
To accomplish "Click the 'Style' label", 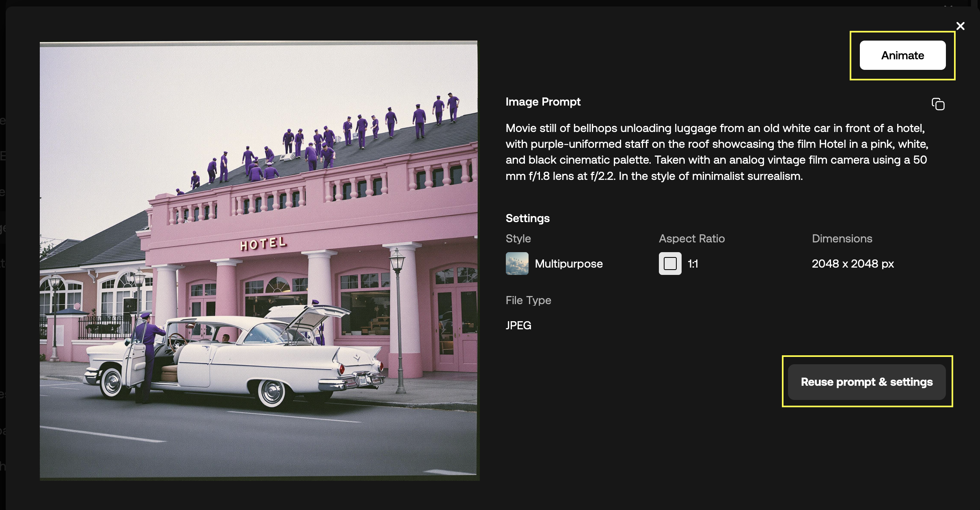I will point(518,238).
